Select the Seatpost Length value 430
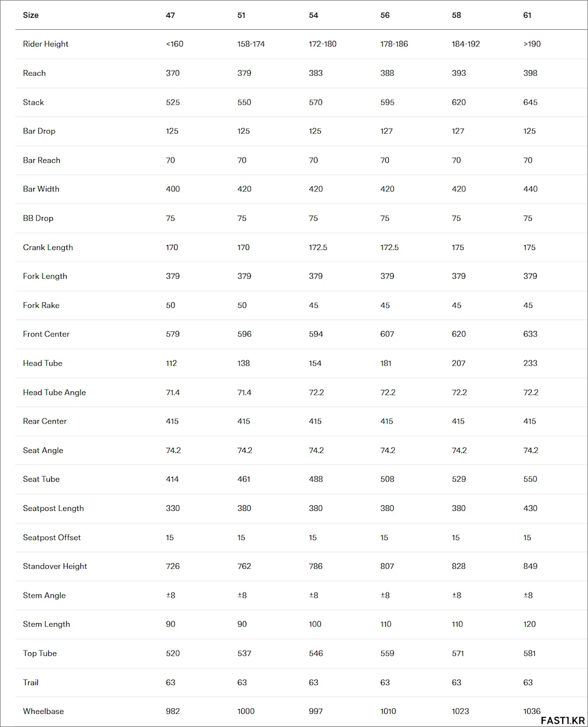The width and height of the screenshot is (588, 727). 531,508
